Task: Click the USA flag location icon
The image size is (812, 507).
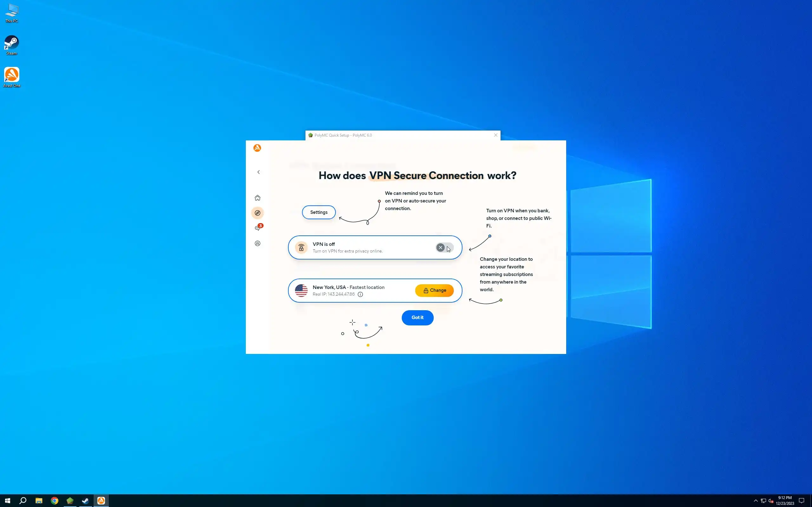Action: coord(301,290)
